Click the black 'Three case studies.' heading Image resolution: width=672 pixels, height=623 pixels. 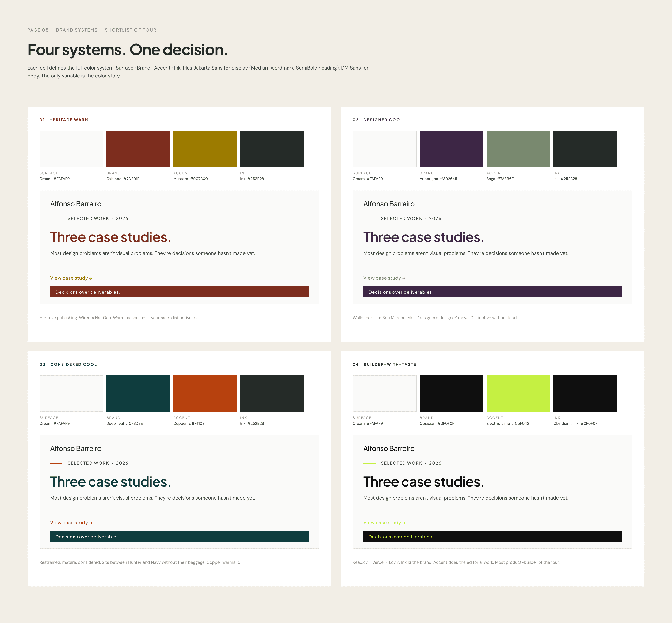(x=424, y=482)
